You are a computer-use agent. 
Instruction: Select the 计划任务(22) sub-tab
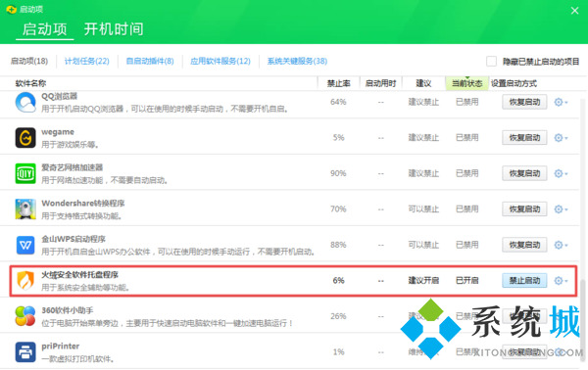(86, 61)
